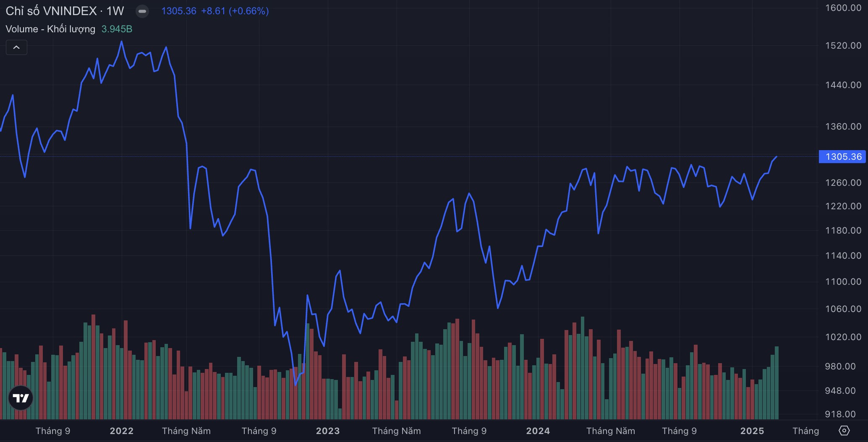Image resolution: width=868 pixels, height=442 pixels.
Task: Click the 1020.00 price scale label
Action: click(843, 337)
